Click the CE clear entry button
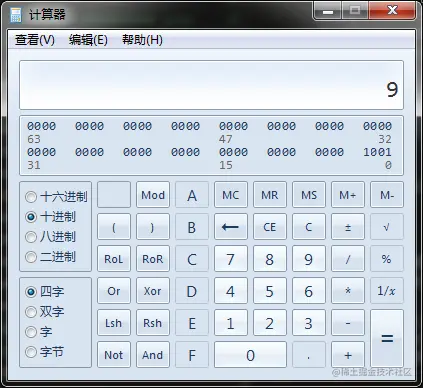 tap(270, 227)
